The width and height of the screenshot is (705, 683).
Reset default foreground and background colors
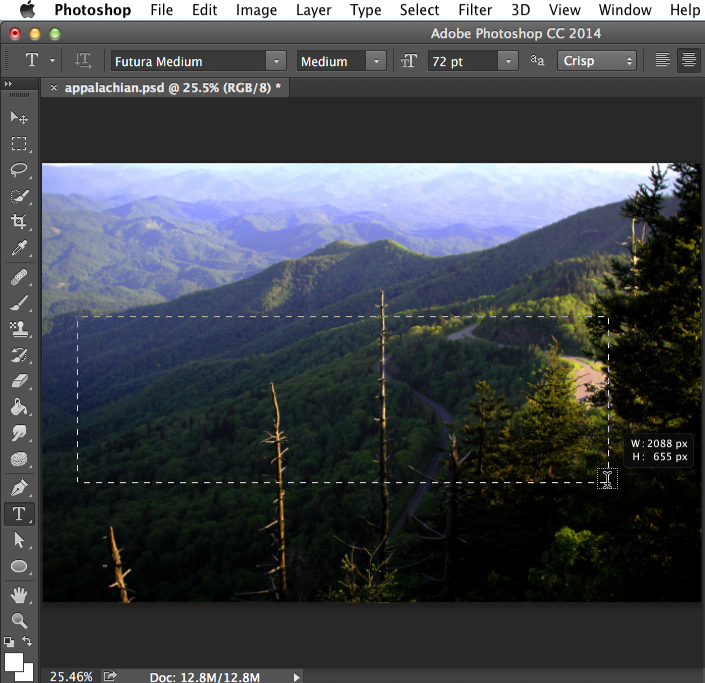pos(9,642)
